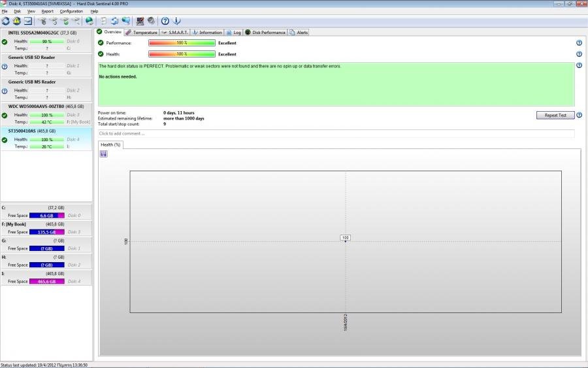Click the blue question mark toolbar icon
The height and width of the screenshot is (368, 588).
(x=165, y=21)
